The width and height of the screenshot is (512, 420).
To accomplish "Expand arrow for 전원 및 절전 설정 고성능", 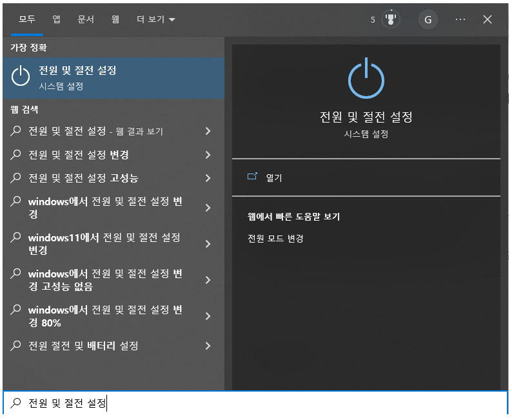I will click(208, 178).
